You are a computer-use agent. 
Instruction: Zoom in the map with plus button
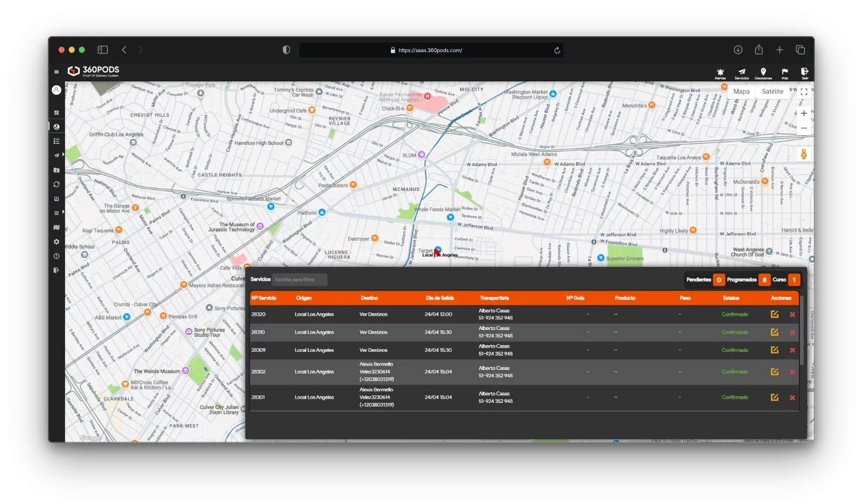(x=804, y=113)
